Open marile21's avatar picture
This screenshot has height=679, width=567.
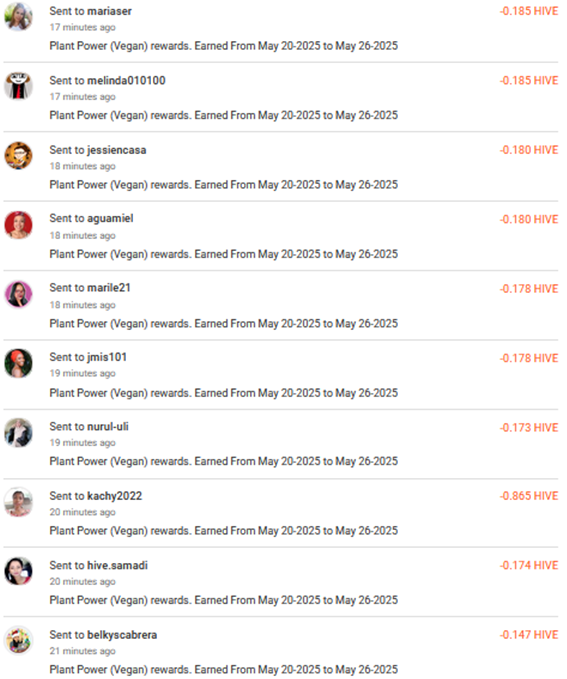(x=18, y=294)
